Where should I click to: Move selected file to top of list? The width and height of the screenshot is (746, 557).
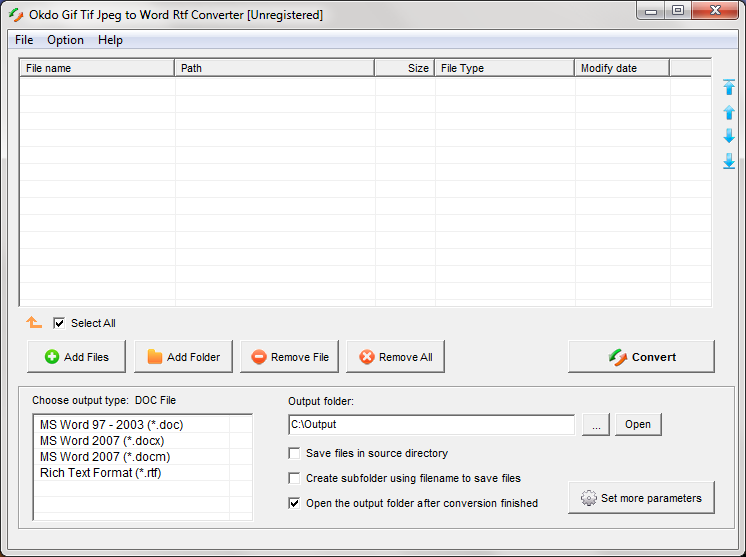[729, 88]
